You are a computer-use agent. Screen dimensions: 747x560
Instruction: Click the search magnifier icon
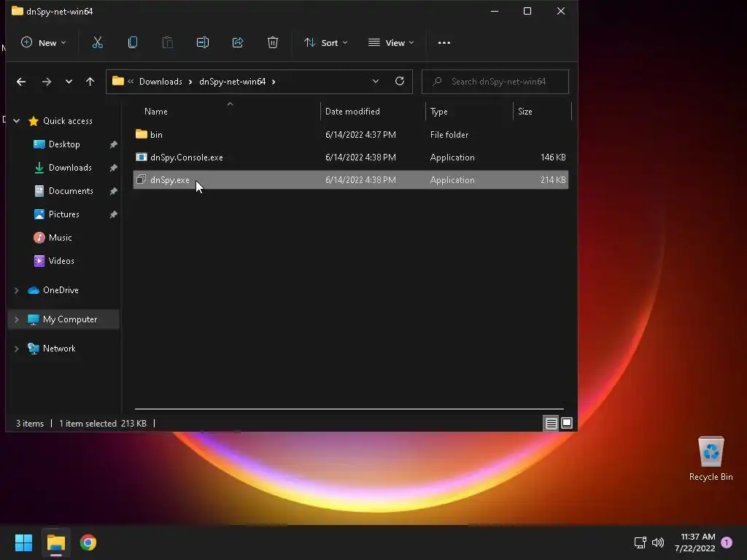(437, 82)
